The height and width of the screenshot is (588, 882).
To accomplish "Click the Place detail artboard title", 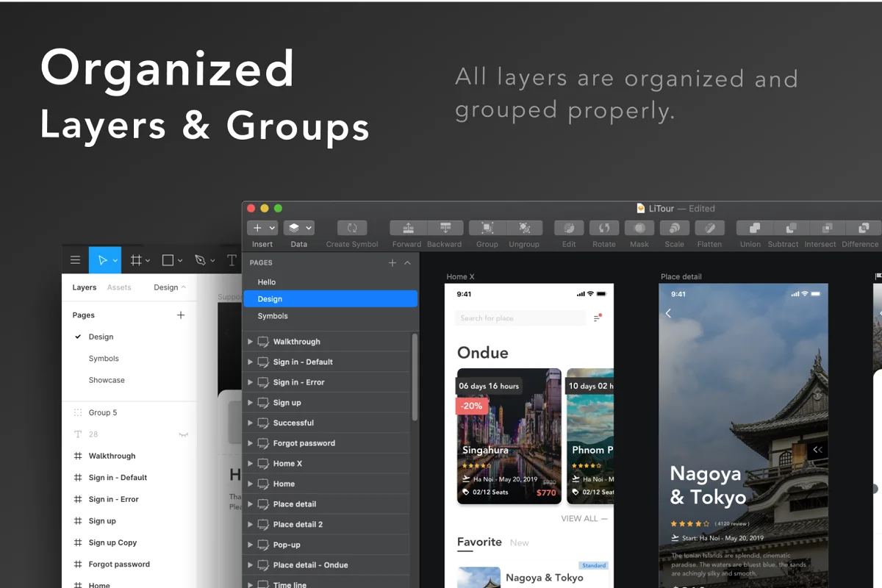I will click(x=681, y=277).
